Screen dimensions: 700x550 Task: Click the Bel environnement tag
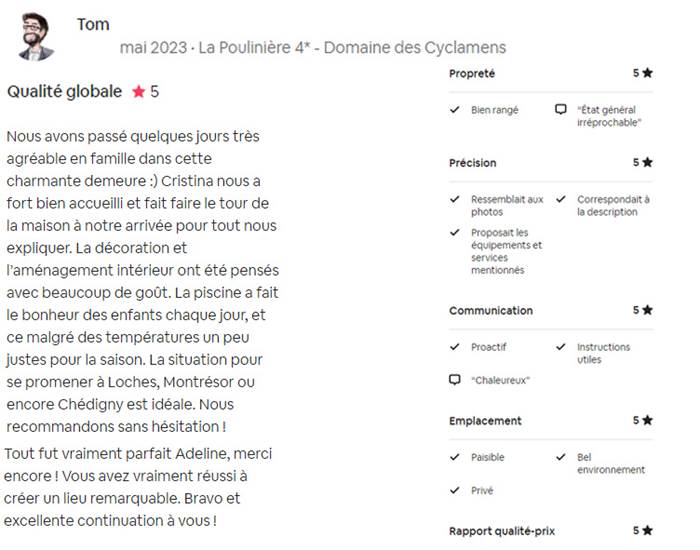611,463
